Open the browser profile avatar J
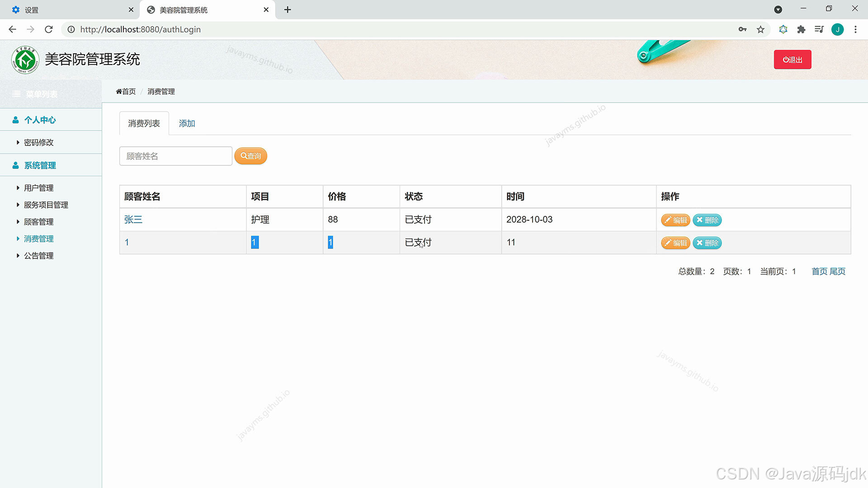The height and width of the screenshot is (488, 868). point(837,29)
